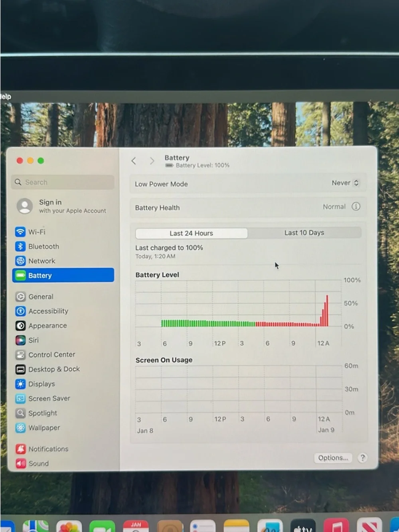This screenshot has width=399, height=532.
Task: Open Notifications settings
Action: coord(48,449)
